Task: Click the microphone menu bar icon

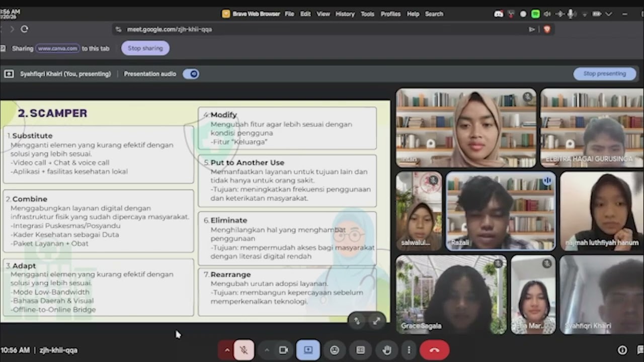Action: [571, 14]
